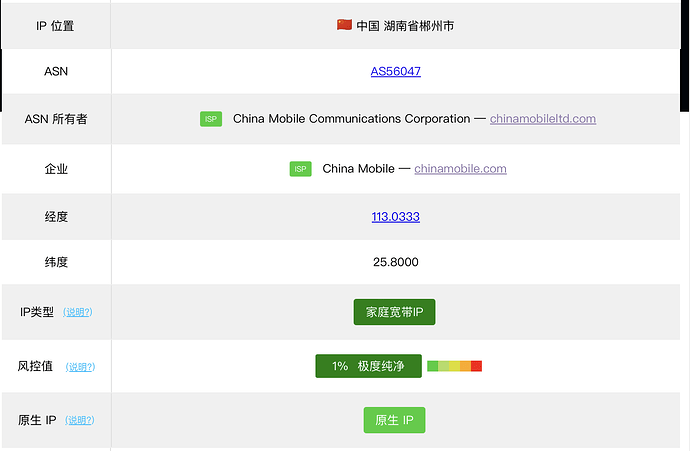The height and width of the screenshot is (451, 690).
Task: Click the 原生 IP row label text
Action: (37, 420)
